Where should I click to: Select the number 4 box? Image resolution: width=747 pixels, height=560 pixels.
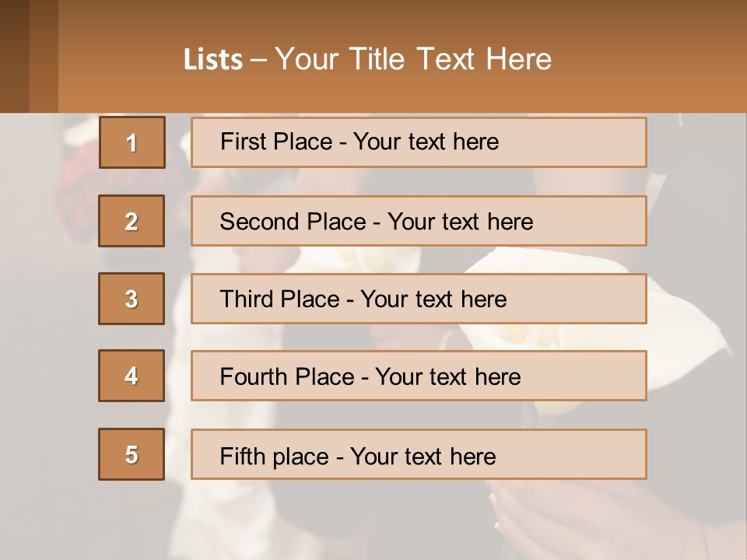point(132,376)
